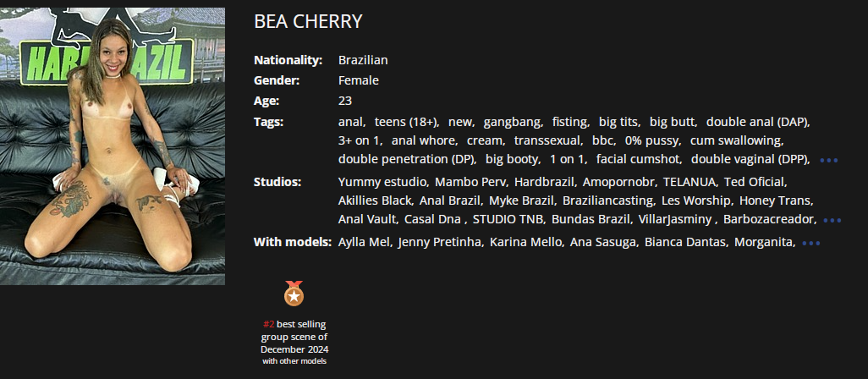Filter by the "new" tag
Image resolution: width=868 pixels, height=379 pixels.
click(x=460, y=122)
